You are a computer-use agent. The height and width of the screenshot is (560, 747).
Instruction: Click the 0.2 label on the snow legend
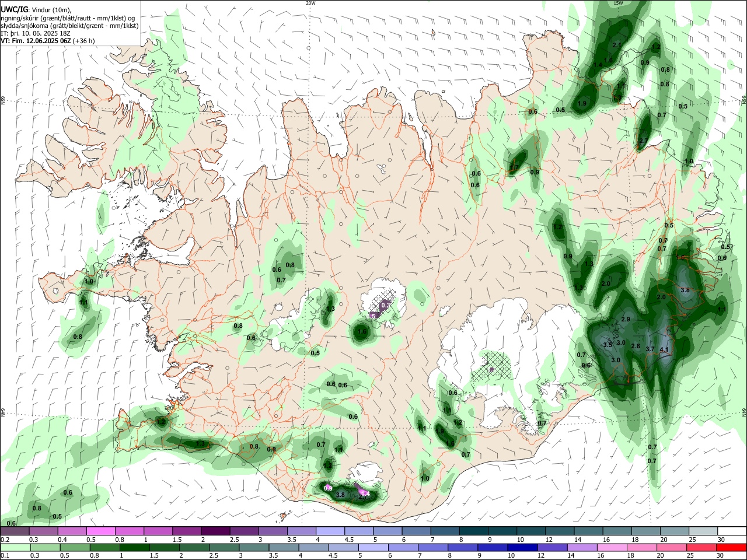pos(5,540)
